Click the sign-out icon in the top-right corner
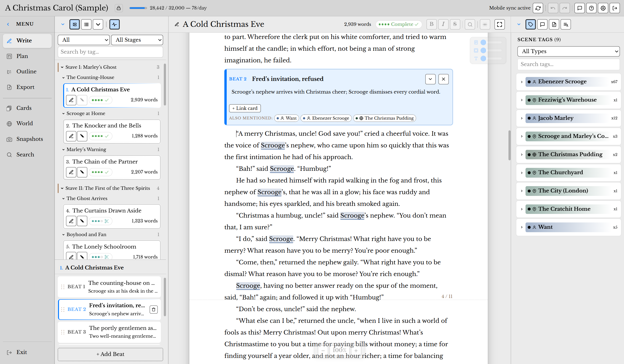624x364 pixels. [x=615, y=8]
